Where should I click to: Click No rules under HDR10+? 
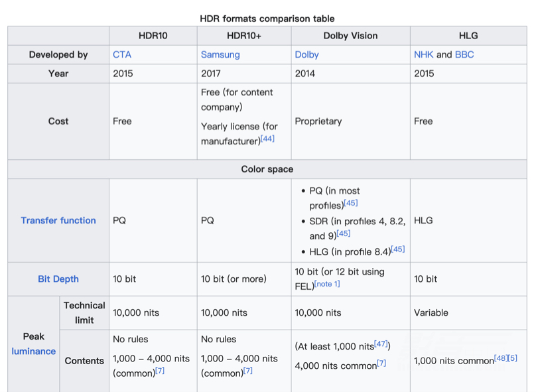[x=218, y=339]
